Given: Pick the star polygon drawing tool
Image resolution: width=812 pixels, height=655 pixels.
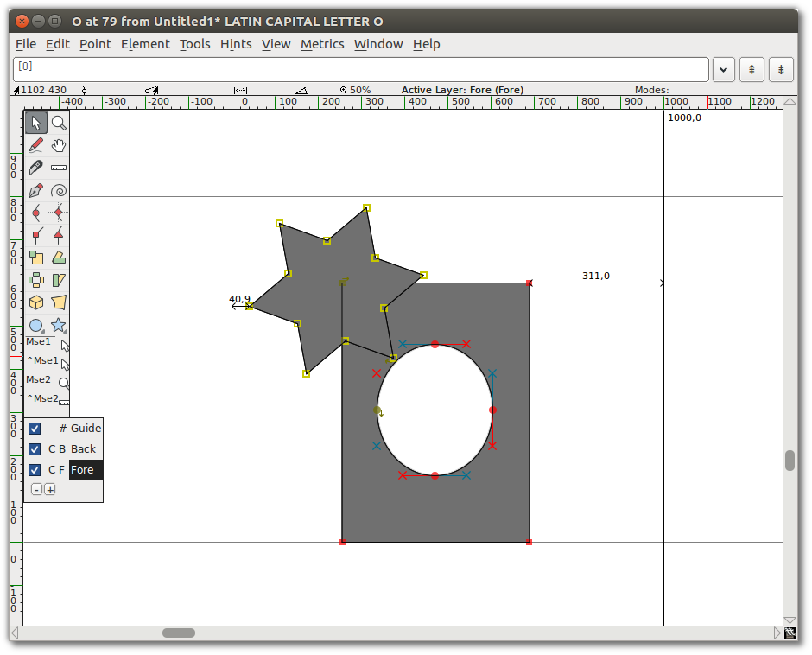Looking at the screenshot, I should [59, 326].
